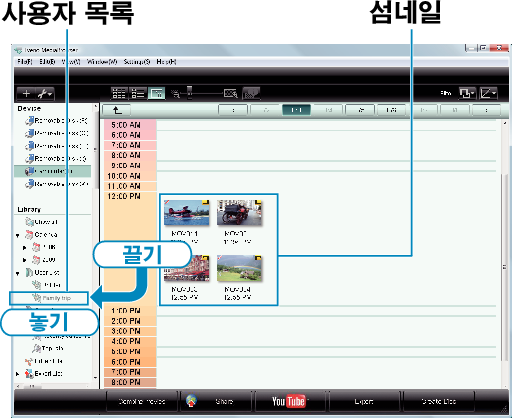Screen dimensions: 512x418
Task: Select the seaplane video thumbnail
Action: tap(187, 213)
